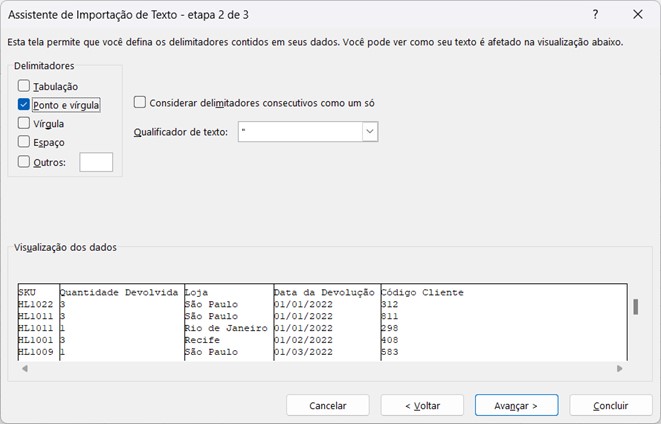Close the text import wizard dialog
This screenshot has height=424, width=661.
[638, 15]
